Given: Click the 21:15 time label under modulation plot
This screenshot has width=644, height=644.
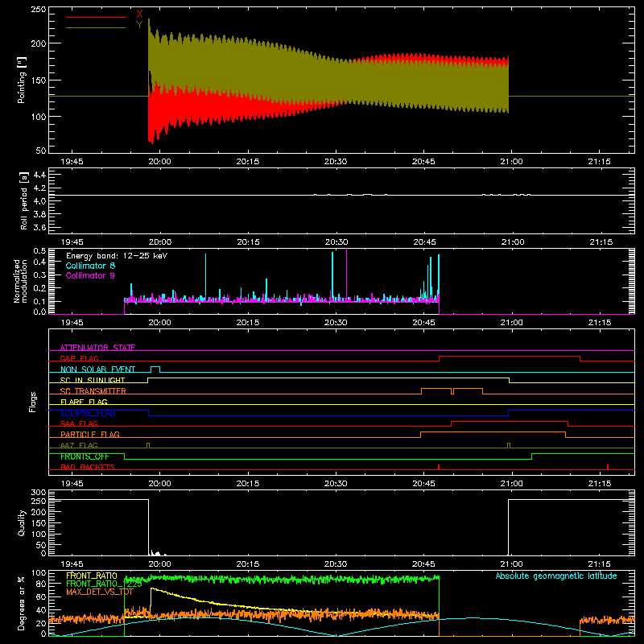Looking at the screenshot, I should (x=600, y=323).
